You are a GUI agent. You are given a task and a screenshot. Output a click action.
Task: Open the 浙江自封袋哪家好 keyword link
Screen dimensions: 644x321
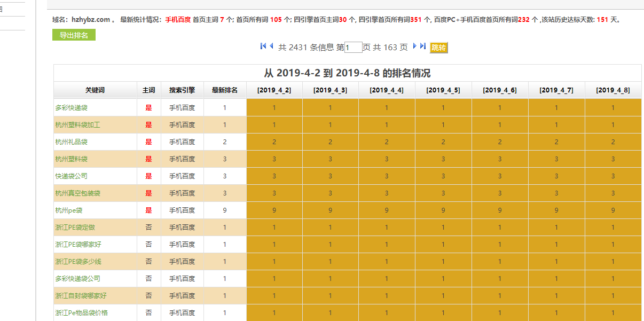[81, 296]
